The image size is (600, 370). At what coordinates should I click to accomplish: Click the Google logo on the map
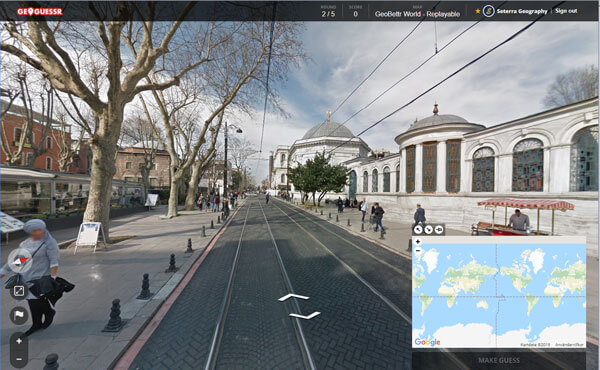427,342
